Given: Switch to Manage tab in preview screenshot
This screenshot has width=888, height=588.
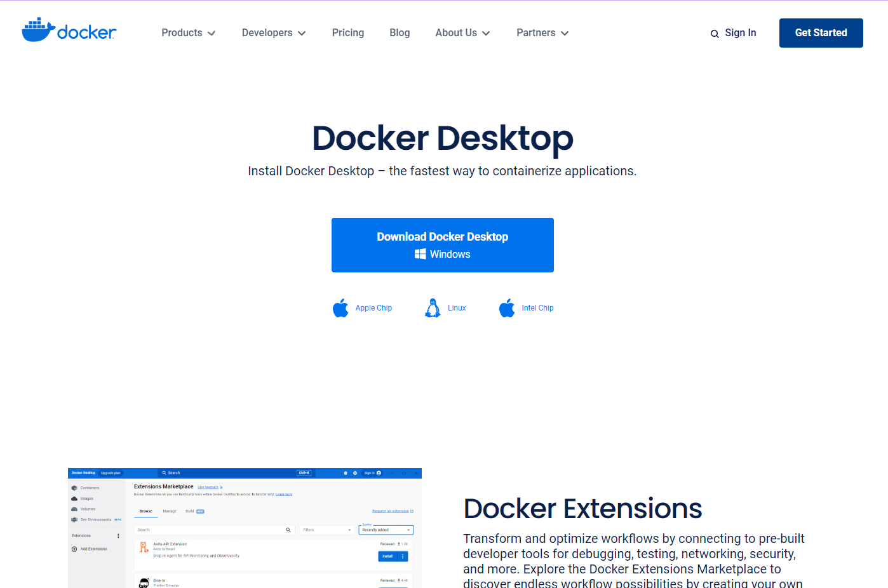Looking at the screenshot, I should coord(170,511).
